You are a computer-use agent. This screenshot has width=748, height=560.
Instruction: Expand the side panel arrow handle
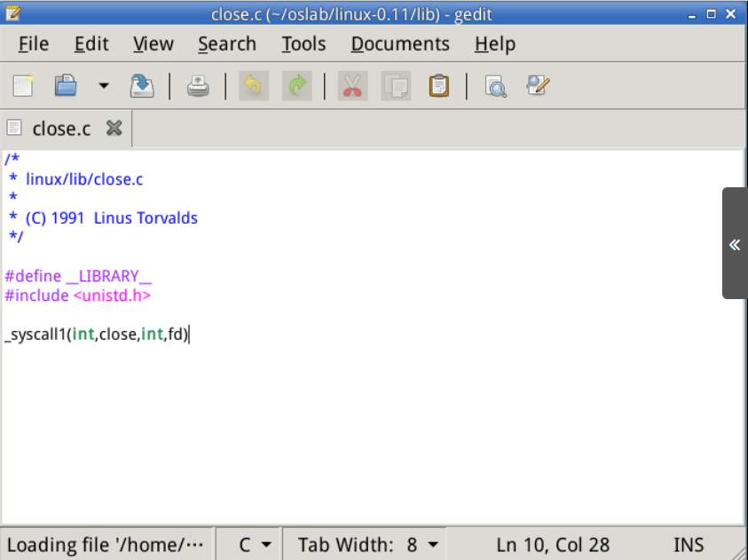pos(735,244)
